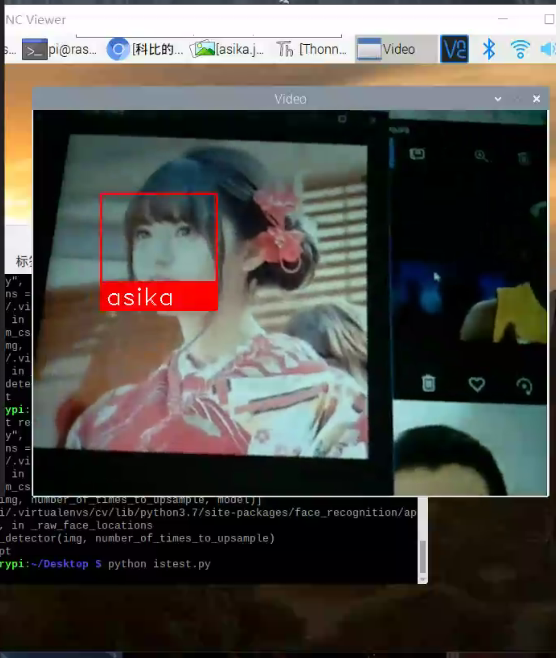Click the VNC server tray icon
Viewport: 560px width, 658px height.
coord(454,49)
